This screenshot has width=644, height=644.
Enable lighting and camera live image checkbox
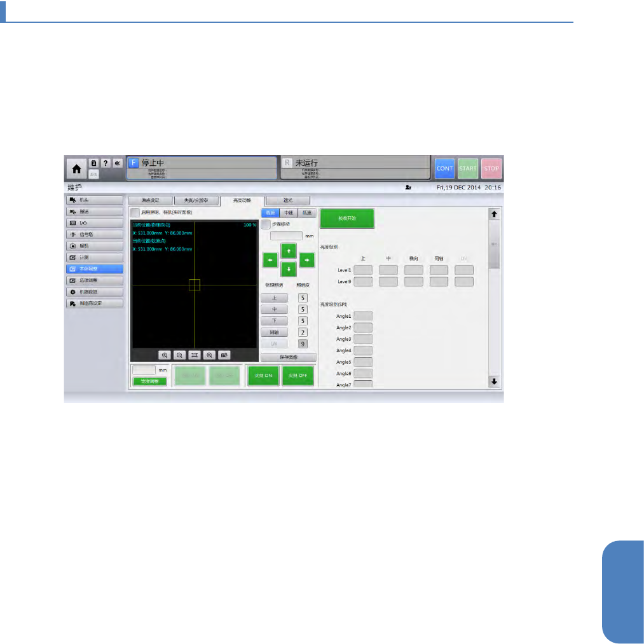point(135,213)
